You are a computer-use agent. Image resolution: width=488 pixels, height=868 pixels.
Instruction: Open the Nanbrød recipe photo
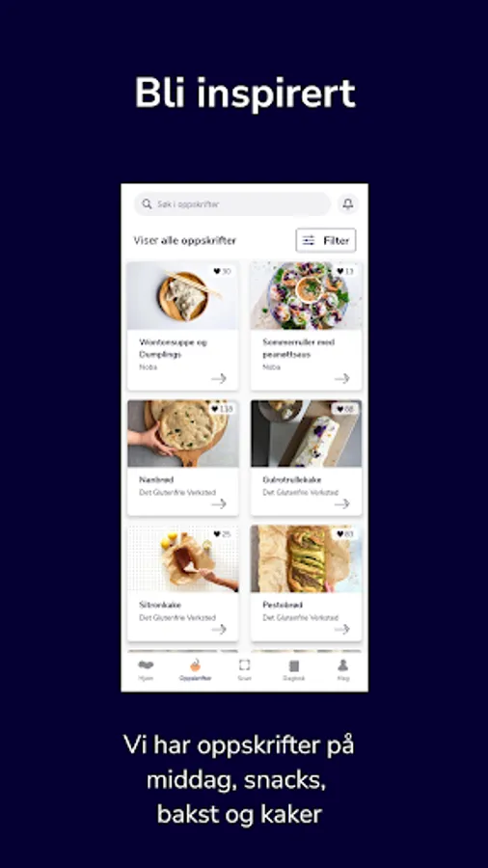coord(183,433)
